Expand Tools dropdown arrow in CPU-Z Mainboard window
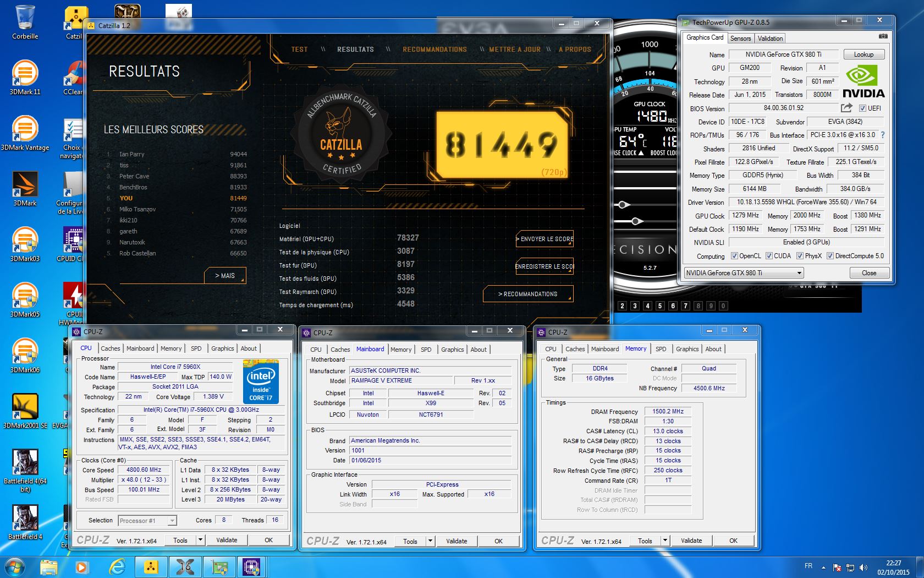Screen dimensions: 924x578 (x=430, y=542)
